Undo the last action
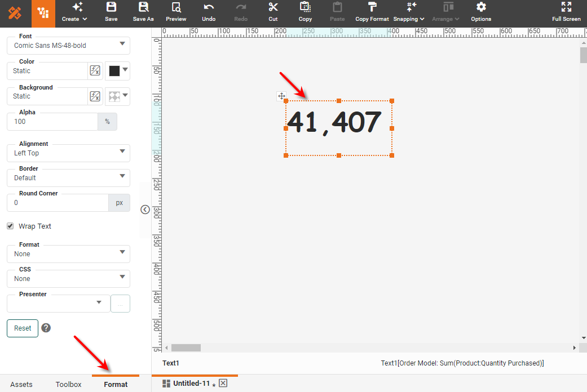The image size is (587, 392). pos(208,12)
